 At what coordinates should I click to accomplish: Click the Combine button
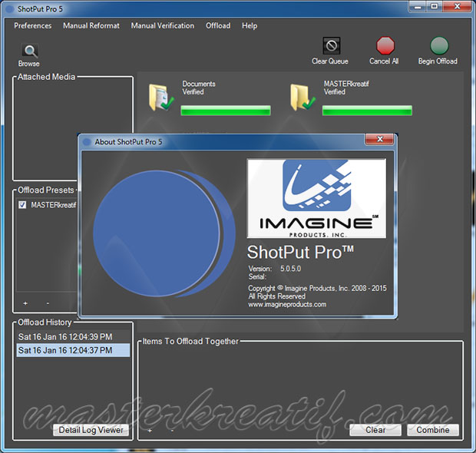click(x=433, y=430)
